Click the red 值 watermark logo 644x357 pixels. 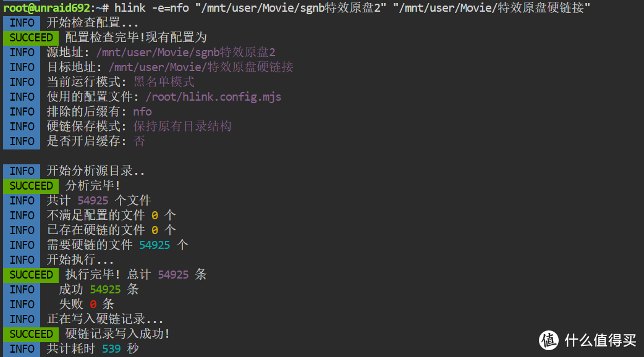549,340
